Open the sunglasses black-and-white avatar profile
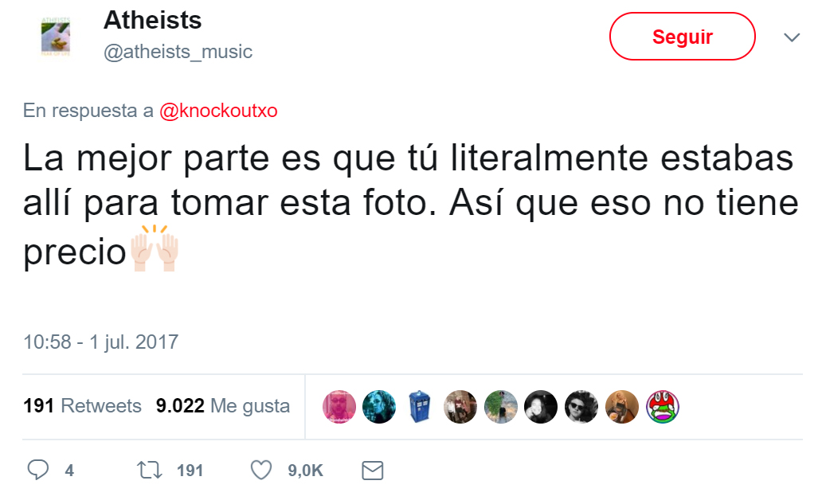Image resolution: width=822 pixels, height=504 pixels. (x=581, y=407)
